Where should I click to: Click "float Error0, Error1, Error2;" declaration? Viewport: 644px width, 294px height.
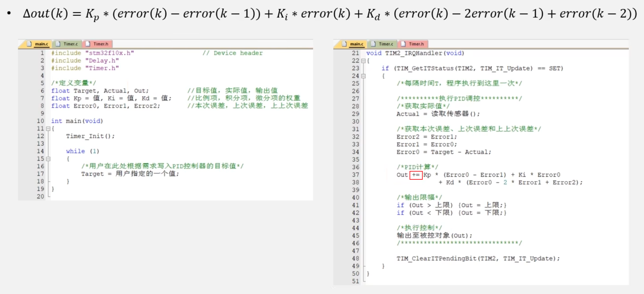(106, 106)
